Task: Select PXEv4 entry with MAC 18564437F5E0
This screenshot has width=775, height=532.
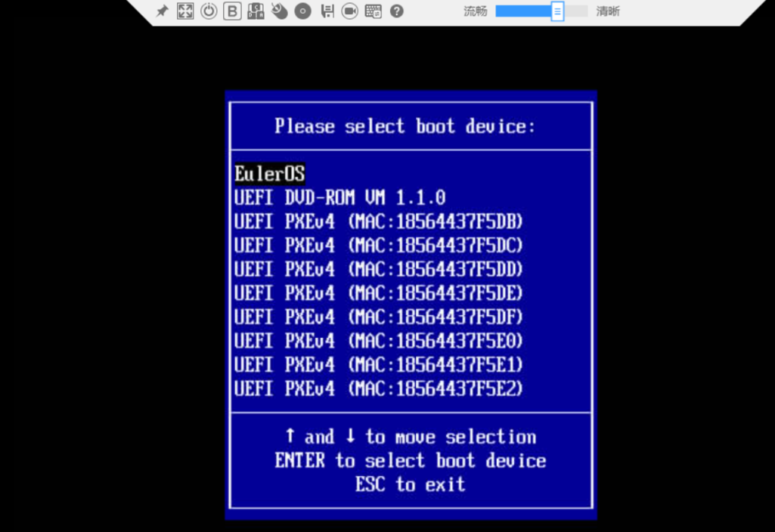Action: [379, 341]
